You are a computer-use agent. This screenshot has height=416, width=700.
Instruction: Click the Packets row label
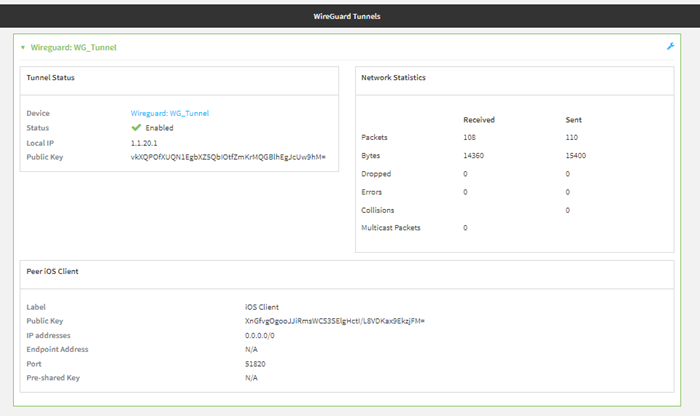click(374, 137)
